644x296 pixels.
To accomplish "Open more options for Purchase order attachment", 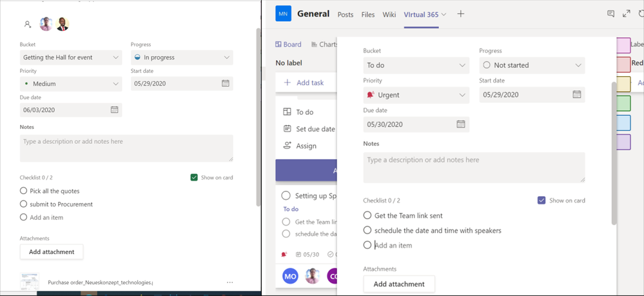I will pos(229,282).
